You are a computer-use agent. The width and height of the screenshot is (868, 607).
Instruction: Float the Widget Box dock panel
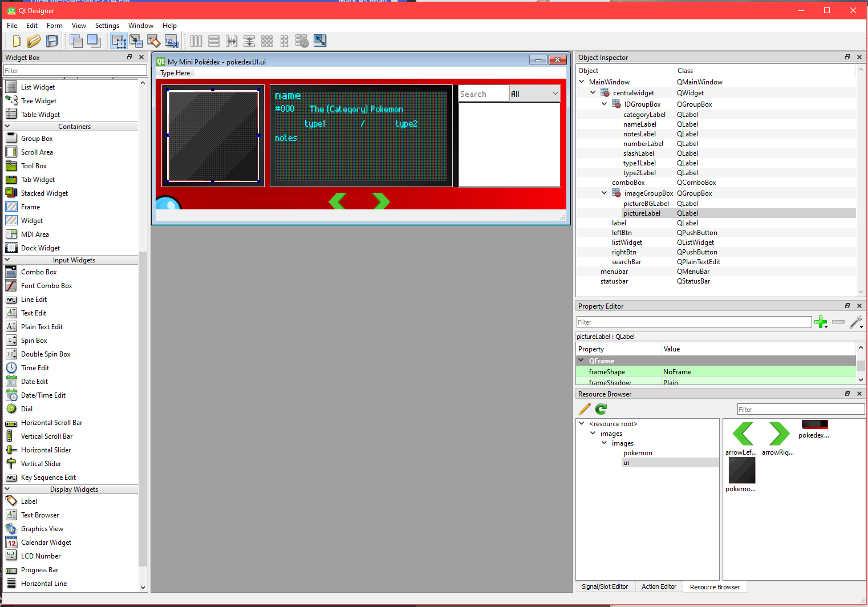click(x=129, y=57)
